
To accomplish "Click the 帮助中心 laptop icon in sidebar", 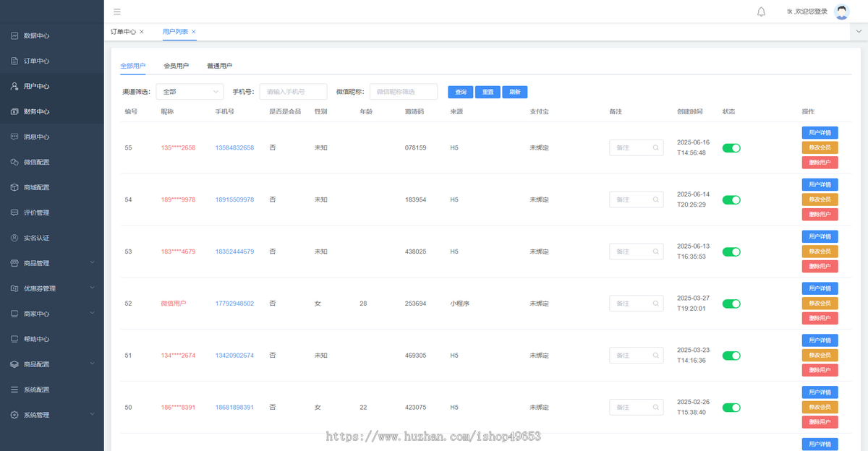I will click(14, 339).
